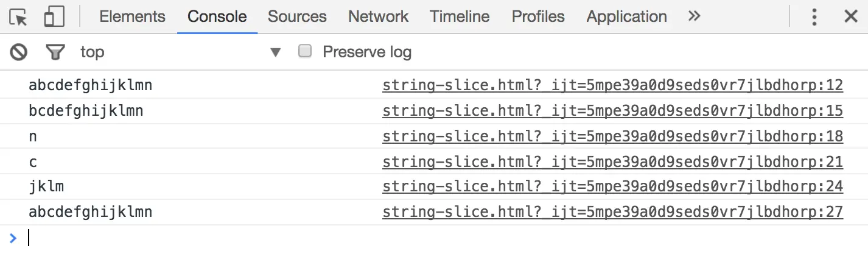Enable the Preserve log checkbox
Viewport: 868px width, 273px height.
(x=305, y=52)
